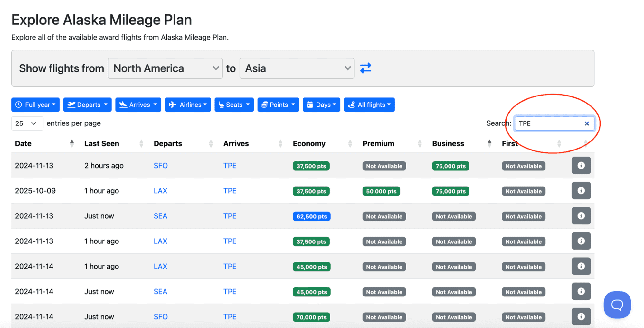Open the Arrives filter dropdown
644x328 pixels.
click(138, 105)
